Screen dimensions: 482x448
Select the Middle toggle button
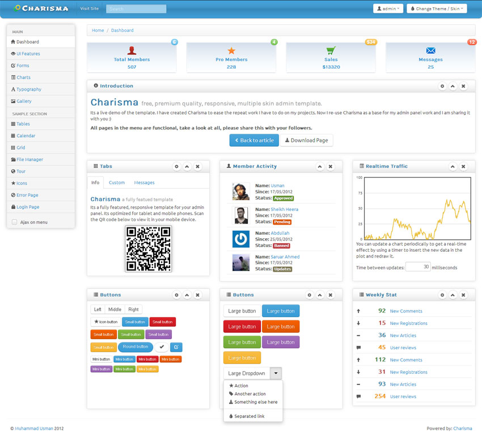pyautogui.click(x=115, y=310)
